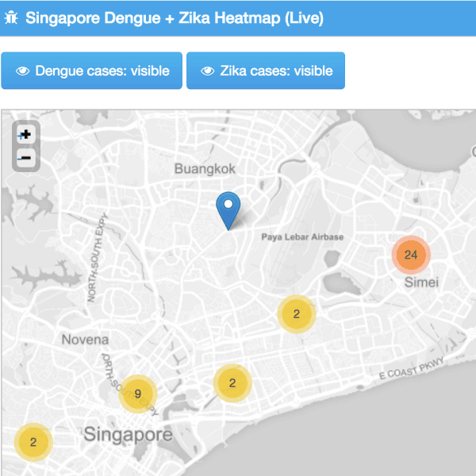The width and height of the screenshot is (476, 476).
Task: Open the orange cluster of 24 cases
Action: point(410,255)
